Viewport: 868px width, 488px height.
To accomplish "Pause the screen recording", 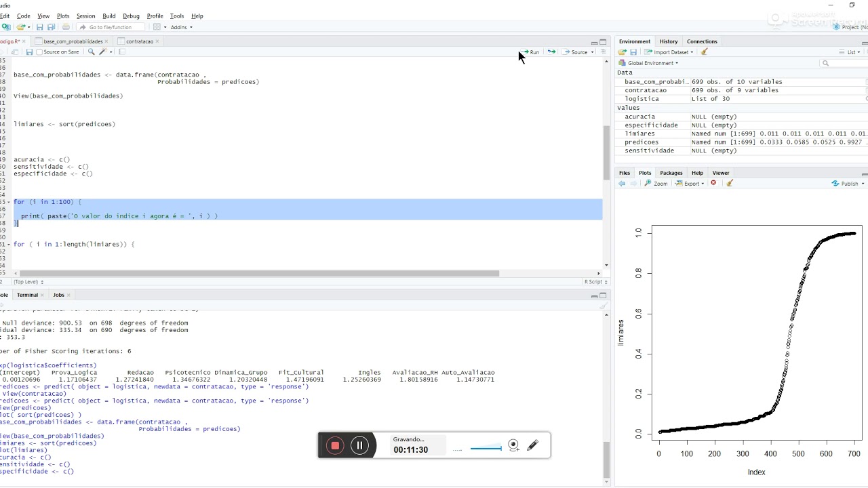I will (x=360, y=445).
